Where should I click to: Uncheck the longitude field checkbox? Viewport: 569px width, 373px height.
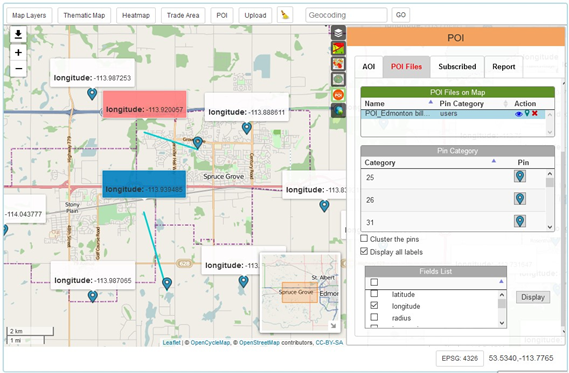tap(374, 306)
